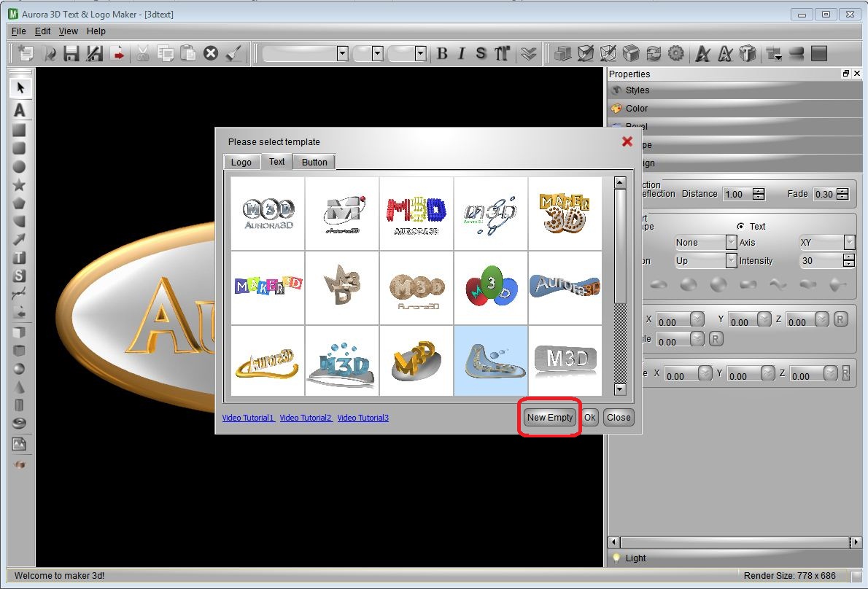Open the Video Tutorial1 link

tap(247, 418)
